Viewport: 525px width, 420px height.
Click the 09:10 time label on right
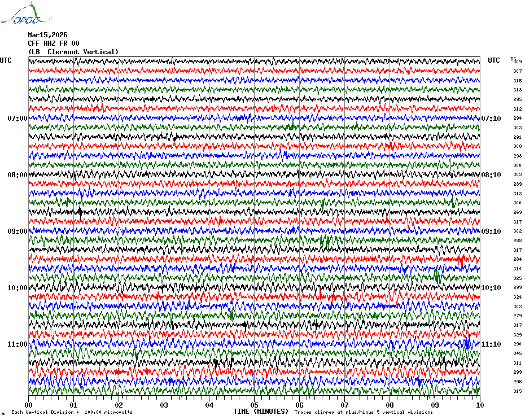(x=491, y=231)
